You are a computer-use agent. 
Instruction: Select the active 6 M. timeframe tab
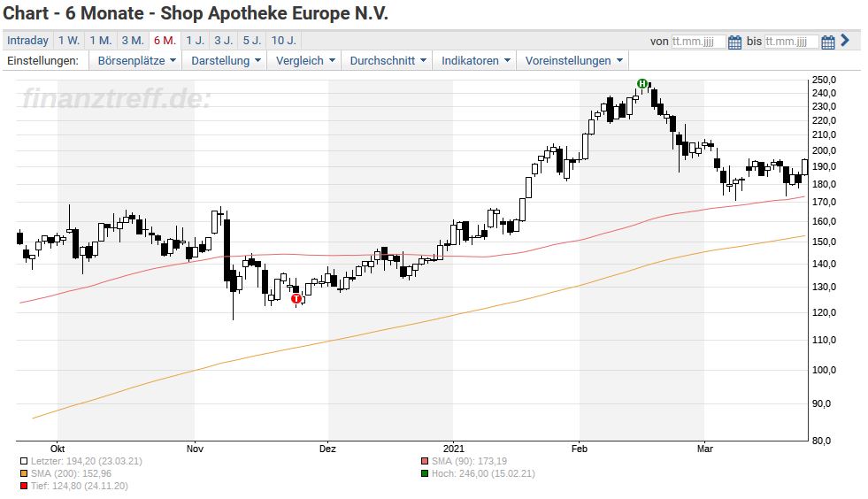[165, 41]
